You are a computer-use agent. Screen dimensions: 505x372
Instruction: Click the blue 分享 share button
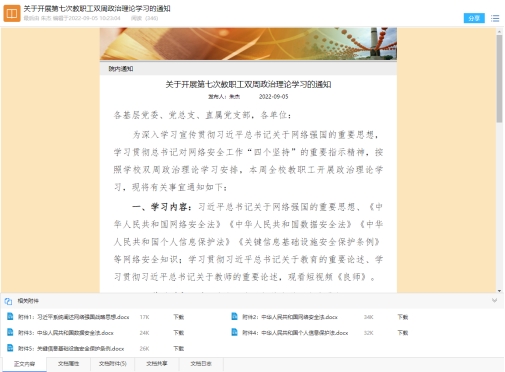tap(474, 18)
